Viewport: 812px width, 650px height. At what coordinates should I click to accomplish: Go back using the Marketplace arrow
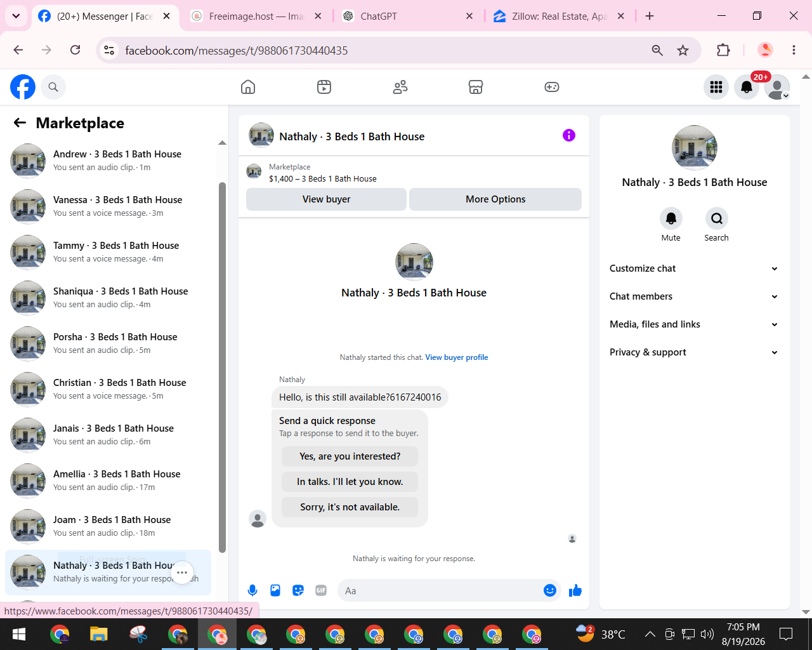click(x=20, y=123)
